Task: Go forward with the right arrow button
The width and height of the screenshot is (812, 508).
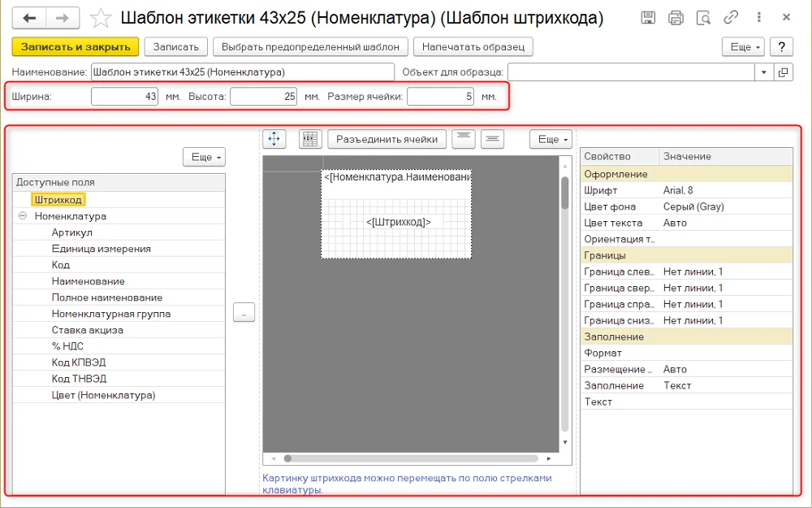Action: pos(63,18)
